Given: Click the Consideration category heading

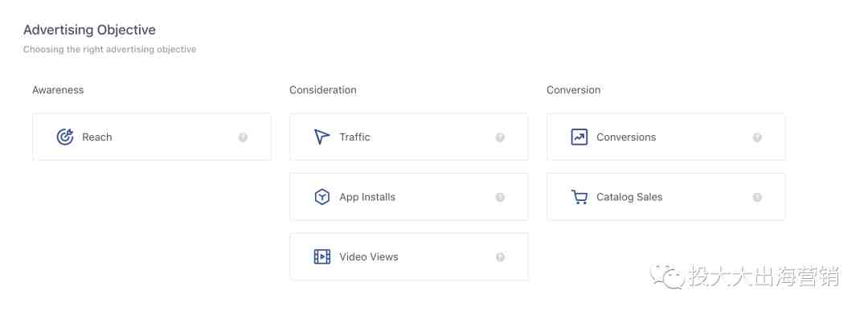Looking at the screenshot, I should click(323, 90).
